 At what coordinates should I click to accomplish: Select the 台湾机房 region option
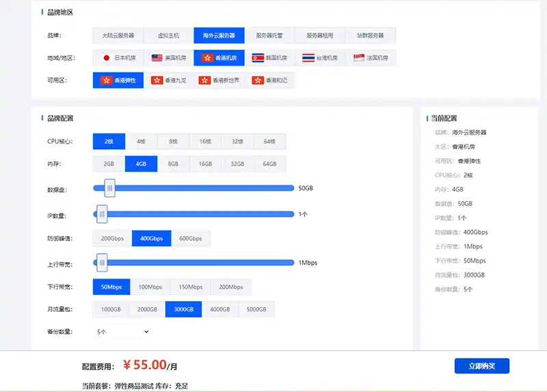click(320, 58)
